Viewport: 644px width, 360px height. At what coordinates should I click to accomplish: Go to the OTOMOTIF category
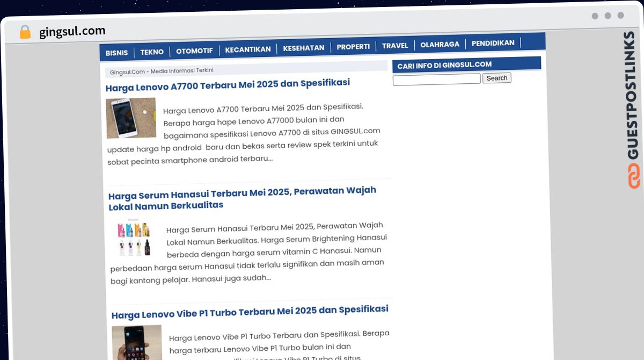click(194, 51)
